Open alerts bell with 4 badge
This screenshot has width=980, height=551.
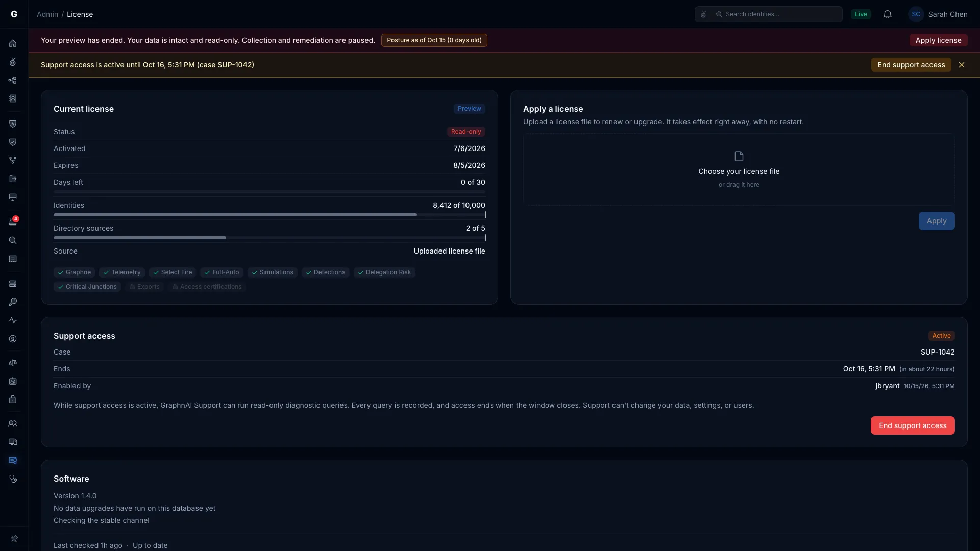[13, 221]
